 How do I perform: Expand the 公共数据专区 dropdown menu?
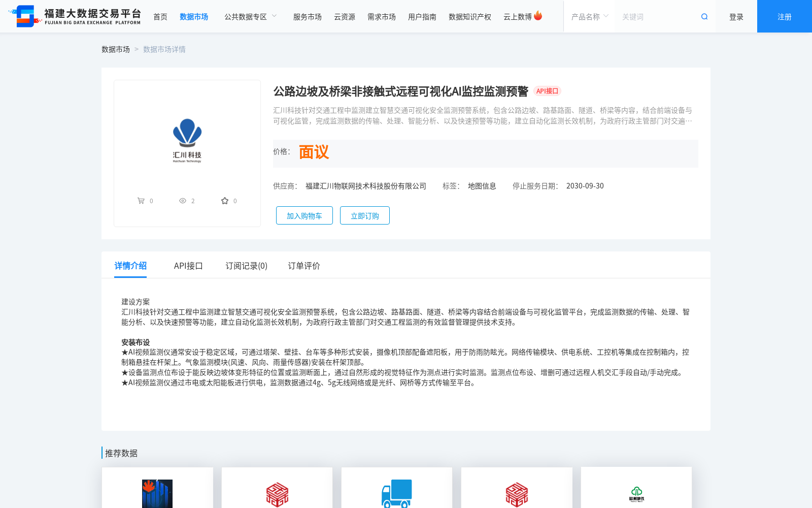pyautogui.click(x=251, y=17)
